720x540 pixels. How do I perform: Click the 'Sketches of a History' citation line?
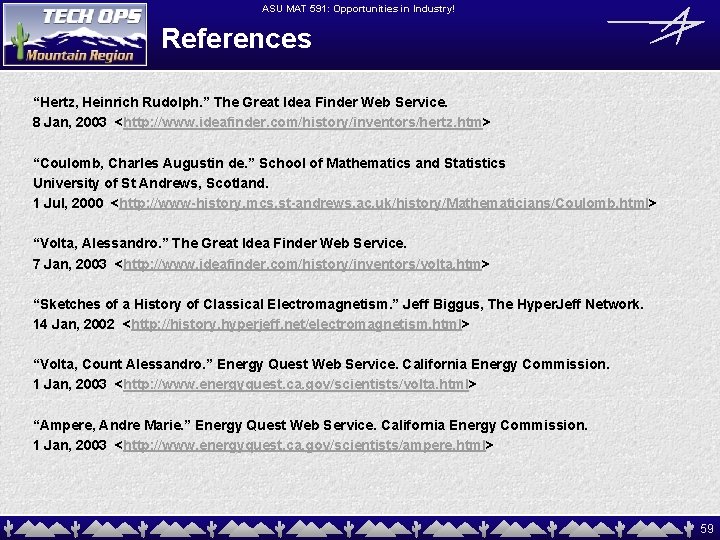click(x=338, y=304)
